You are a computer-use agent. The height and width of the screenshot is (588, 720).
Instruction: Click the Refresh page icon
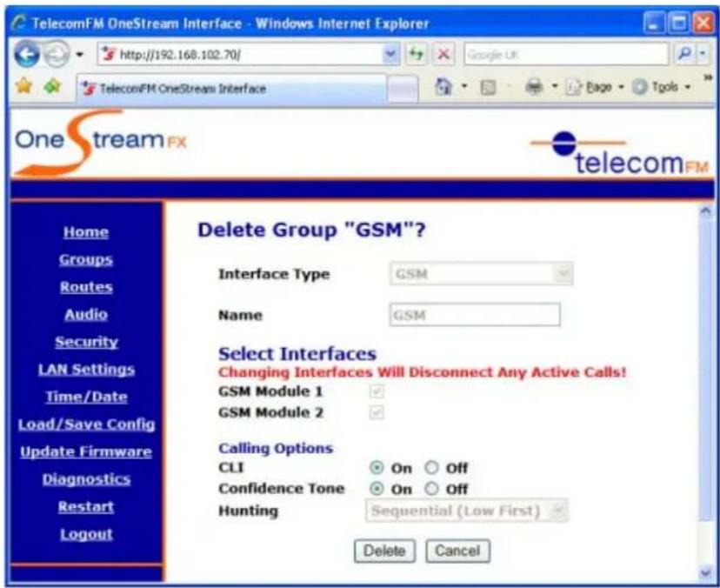coord(417,55)
